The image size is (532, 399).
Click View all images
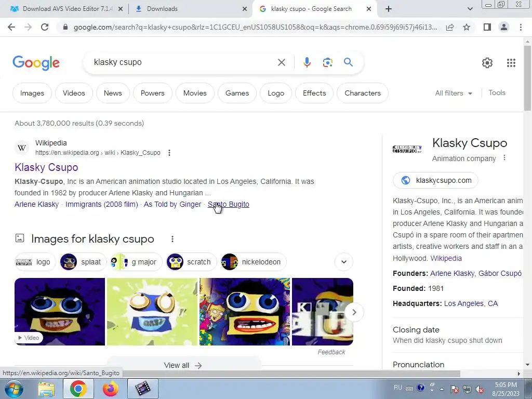click(x=183, y=365)
